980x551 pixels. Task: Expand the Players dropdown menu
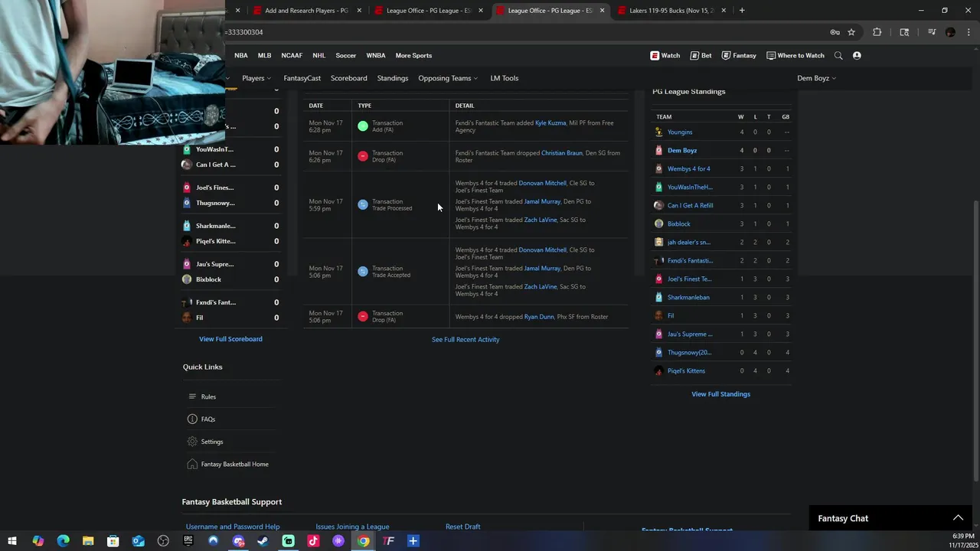(x=256, y=78)
